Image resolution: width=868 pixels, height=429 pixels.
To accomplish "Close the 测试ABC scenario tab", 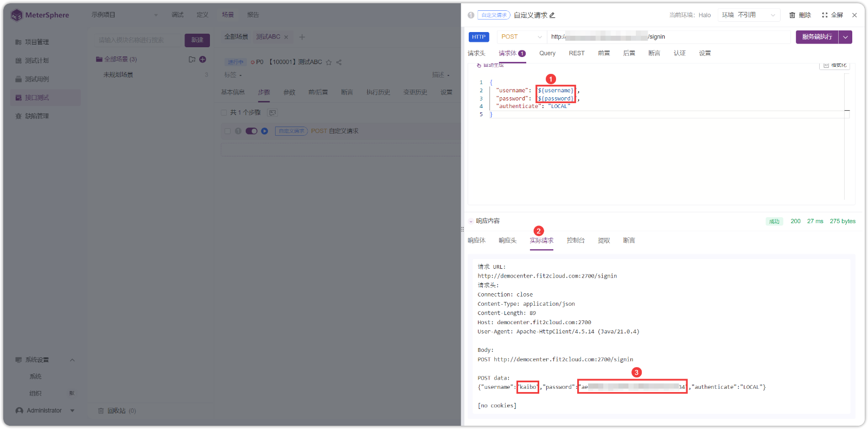I will point(286,37).
